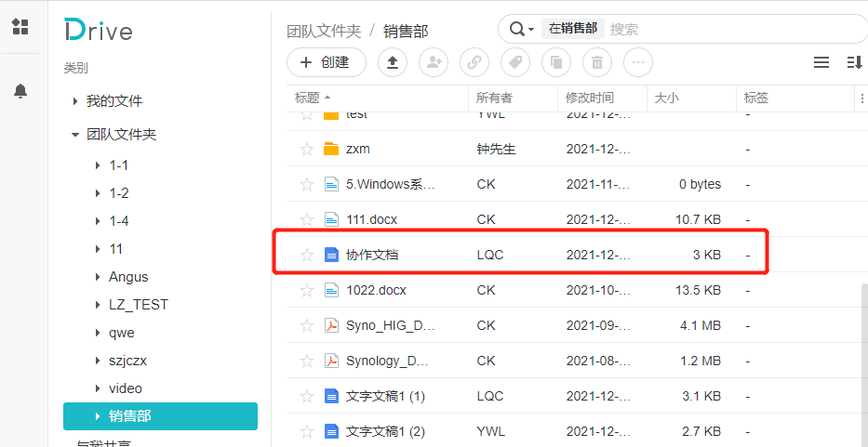Click the Syno_HIG PDF icon

pyautogui.click(x=331, y=325)
